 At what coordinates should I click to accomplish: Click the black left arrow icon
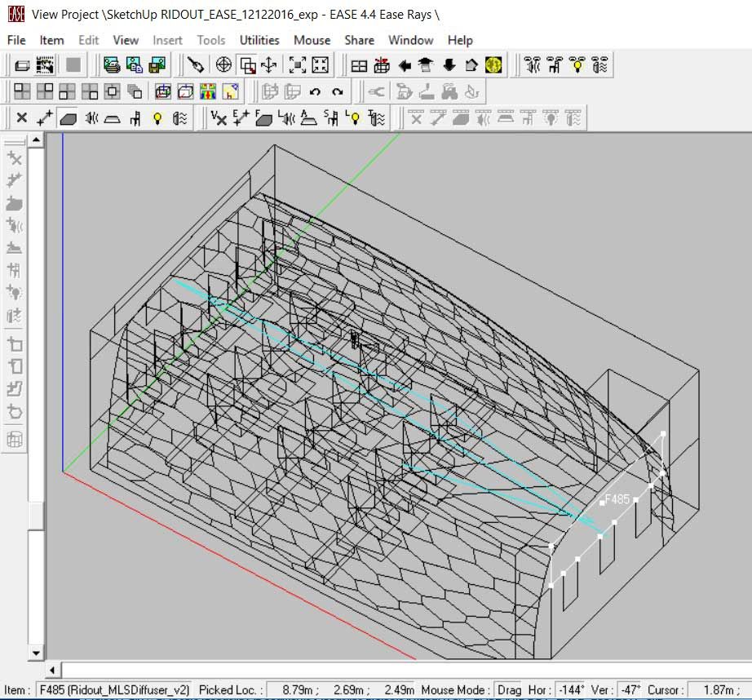[405, 64]
